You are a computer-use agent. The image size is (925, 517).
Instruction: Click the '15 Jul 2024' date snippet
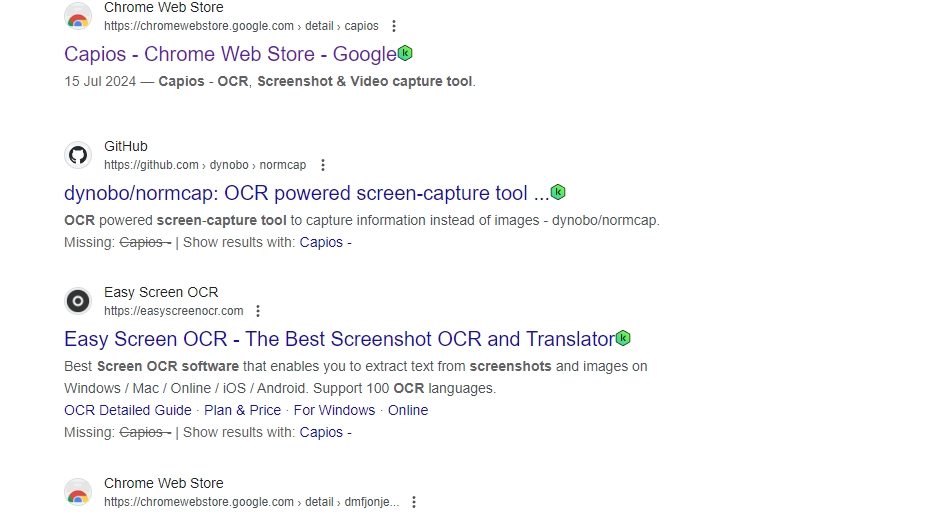pyautogui.click(x=100, y=81)
